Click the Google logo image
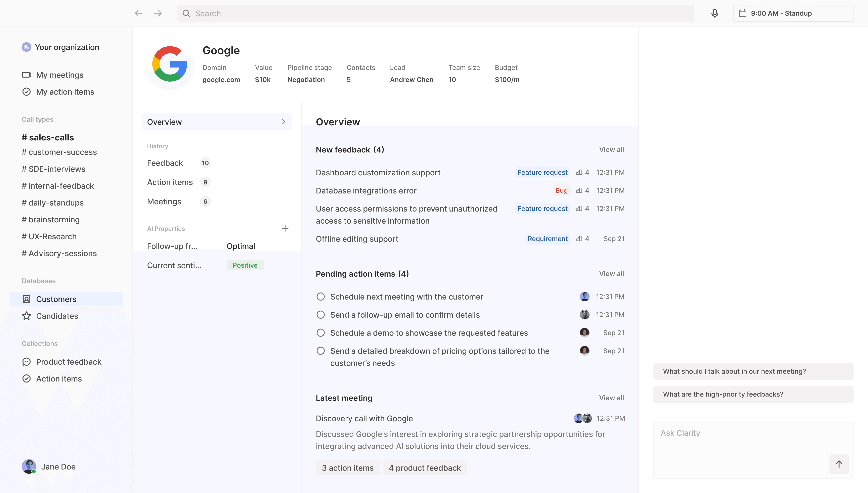Screen dimensions: 868x493 pyautogui.click(x=170, y=64)
